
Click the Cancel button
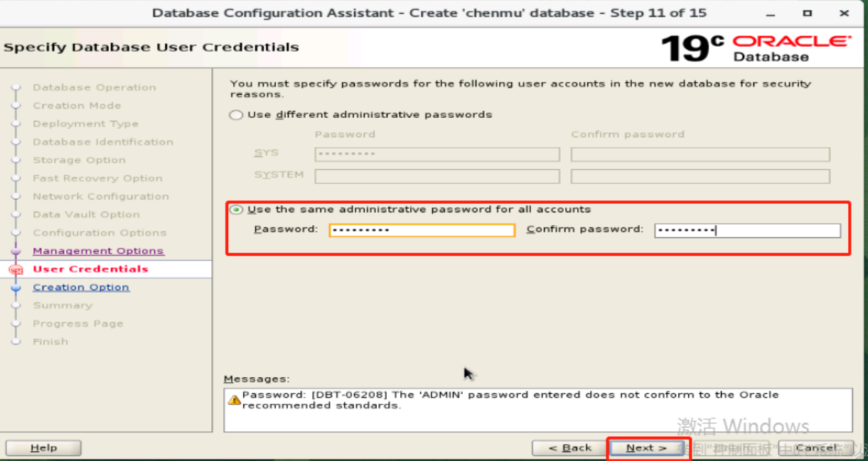[x=815, y=448]
